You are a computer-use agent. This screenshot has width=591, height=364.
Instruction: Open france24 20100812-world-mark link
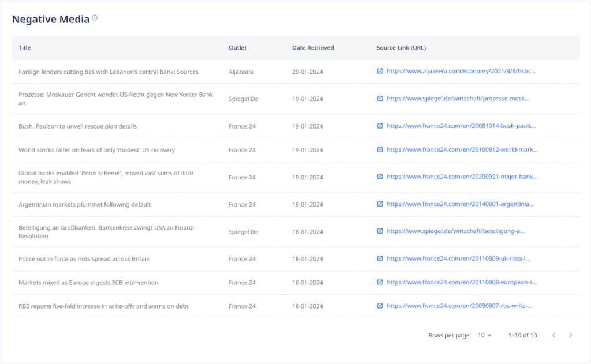tap(462, 149)
